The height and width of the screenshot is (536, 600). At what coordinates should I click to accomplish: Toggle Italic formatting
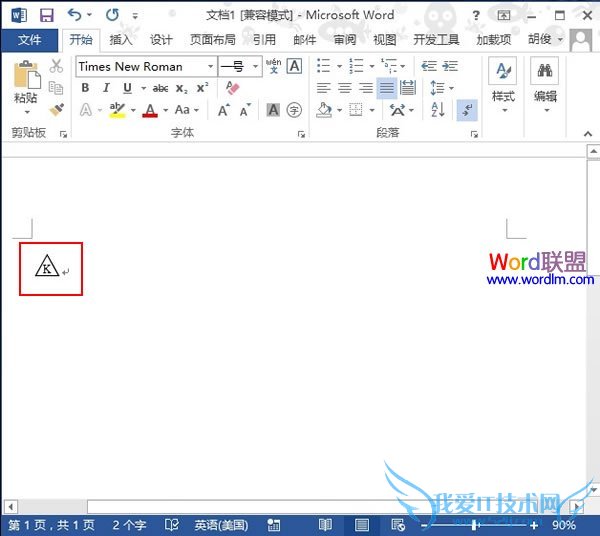pyautogui.click(x=106, y=88)
